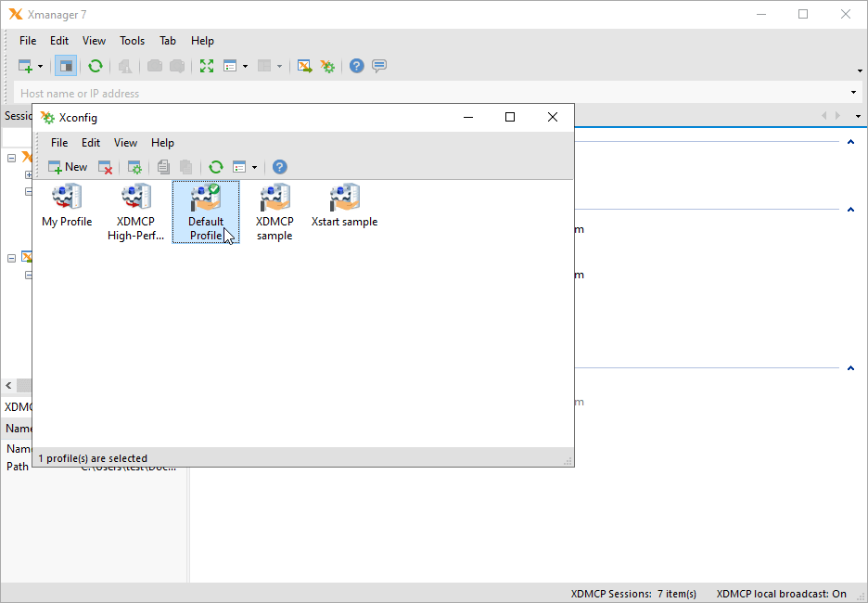The width and height of the screenshot is (868, 603).
Task: Click the "1 profile(s) are selected" status text
Action: tap(93, 458)
